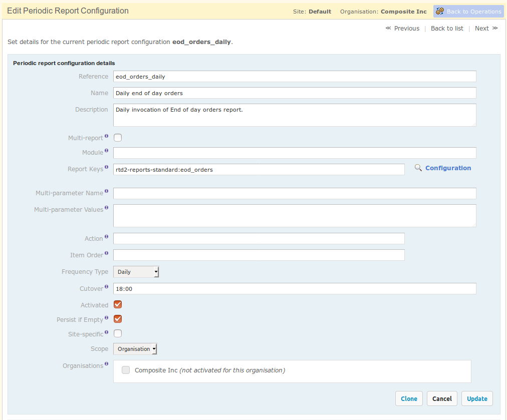Open the info icon beside Multi-report

point(107,135)
